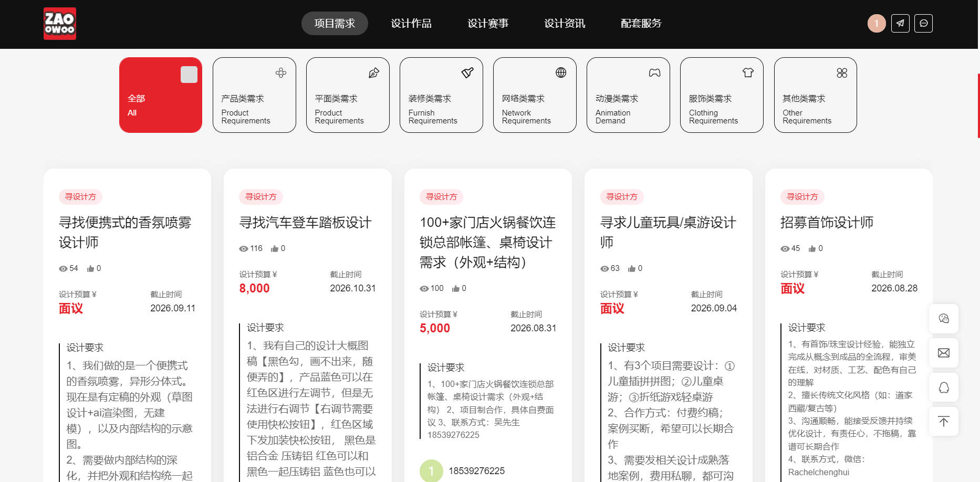Select the 平面类需求 category card

click(x=348, y=95)
